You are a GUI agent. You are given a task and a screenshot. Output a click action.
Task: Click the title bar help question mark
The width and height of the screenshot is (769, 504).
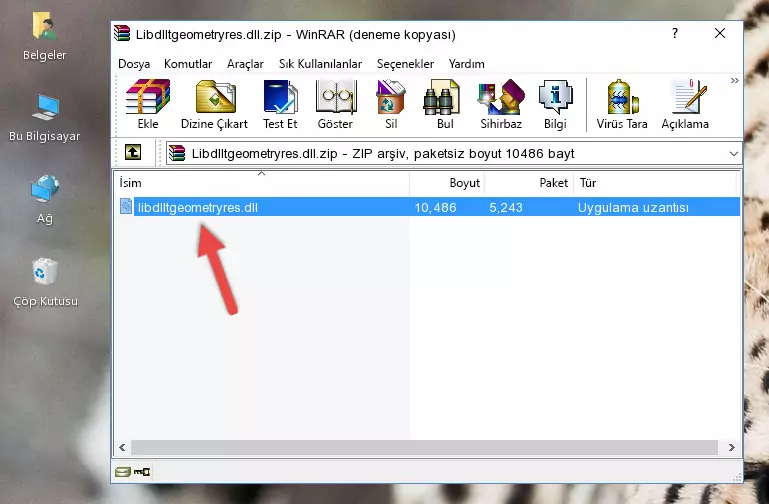coord(675,33)
